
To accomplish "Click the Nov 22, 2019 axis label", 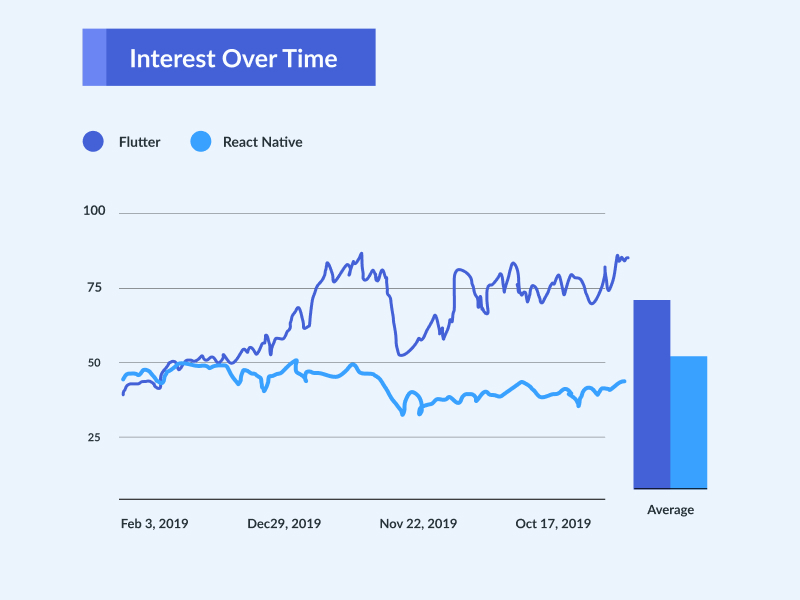I will tap(418, 523).
